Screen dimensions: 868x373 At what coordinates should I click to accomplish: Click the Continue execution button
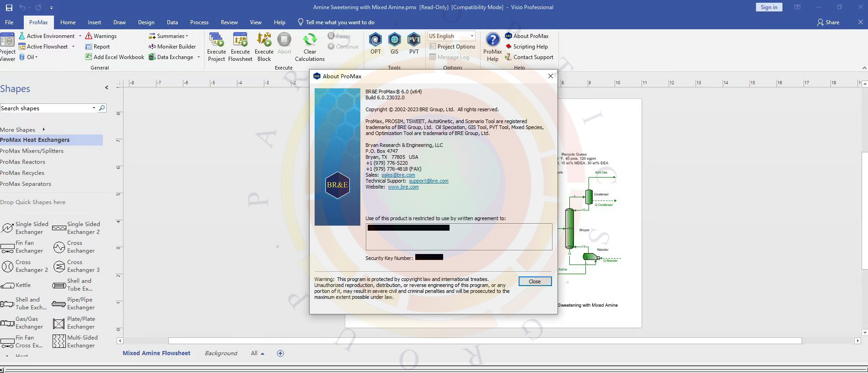343,46
